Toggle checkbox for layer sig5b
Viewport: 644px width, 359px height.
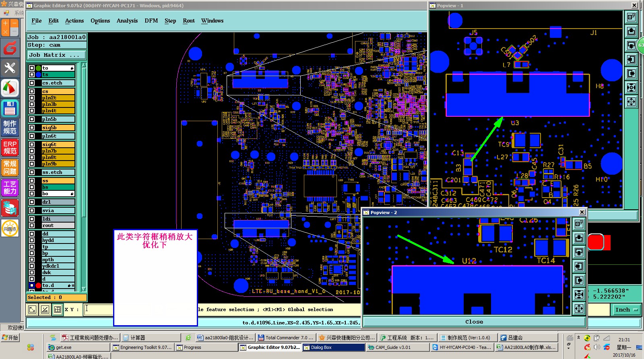click(x=32, y=128)
